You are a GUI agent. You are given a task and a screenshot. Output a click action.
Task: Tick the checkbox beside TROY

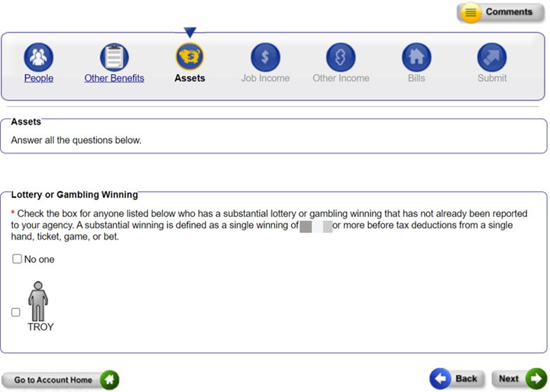coord(16,312)
